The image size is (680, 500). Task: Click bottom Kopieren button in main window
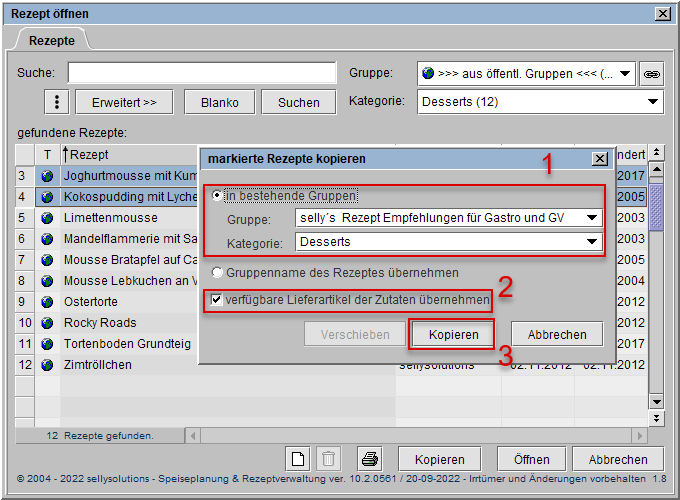(x=439, y=459)
